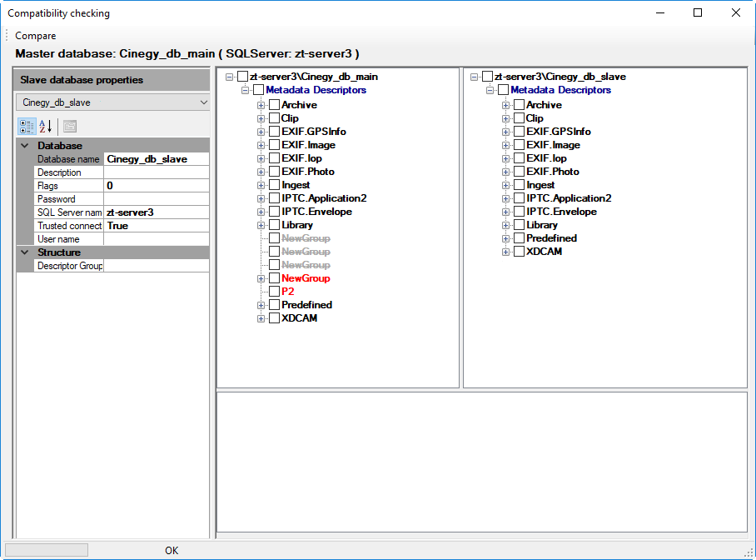Click the Description value field
The width and height of the screenshot is (756, 560).
[157, 172]
